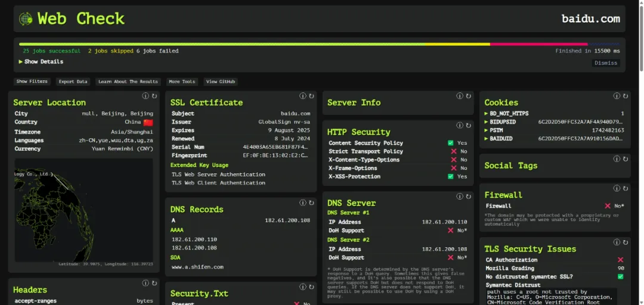Refresh the SSL Certificate card

tap(311, 96)
